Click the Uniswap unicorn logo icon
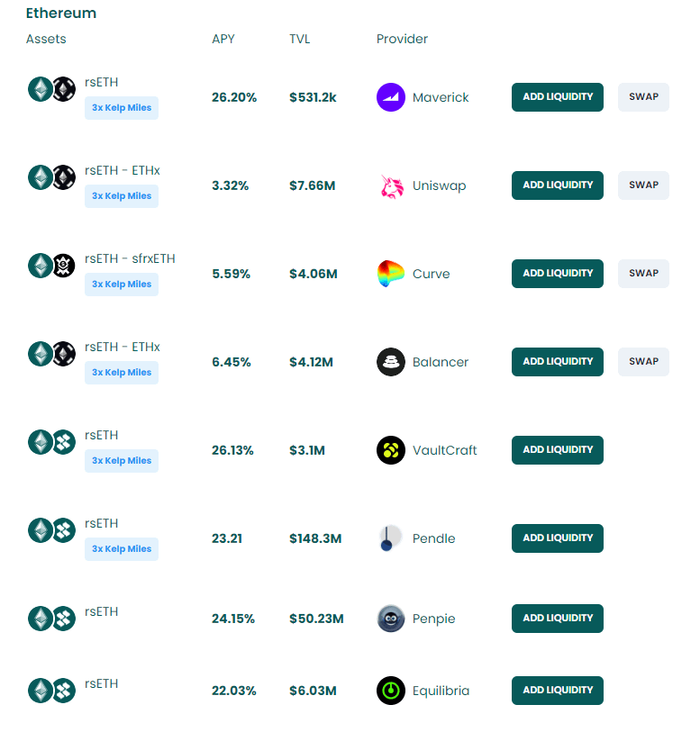The image size is (700, 732). coord(391,185)
